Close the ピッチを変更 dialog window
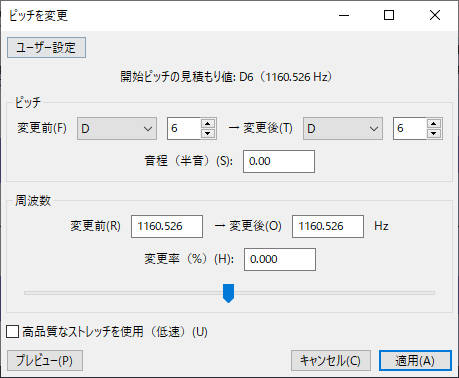The image size is (459, 378). tap(435, 15)
